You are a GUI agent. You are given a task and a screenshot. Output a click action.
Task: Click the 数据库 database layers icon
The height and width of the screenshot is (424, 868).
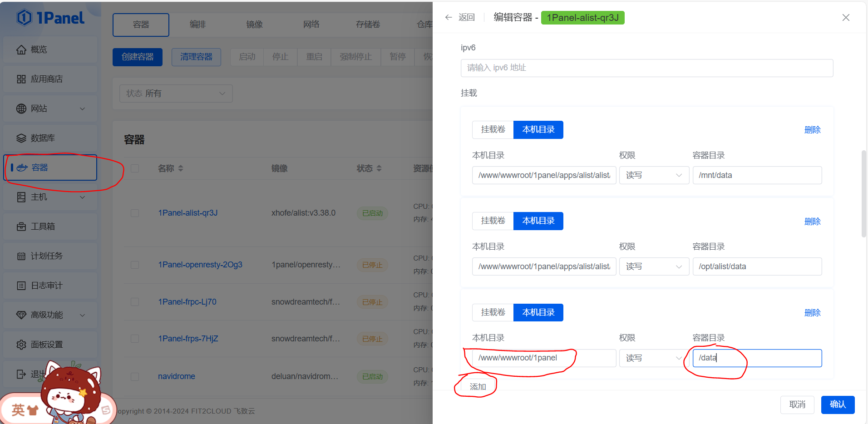21,138
